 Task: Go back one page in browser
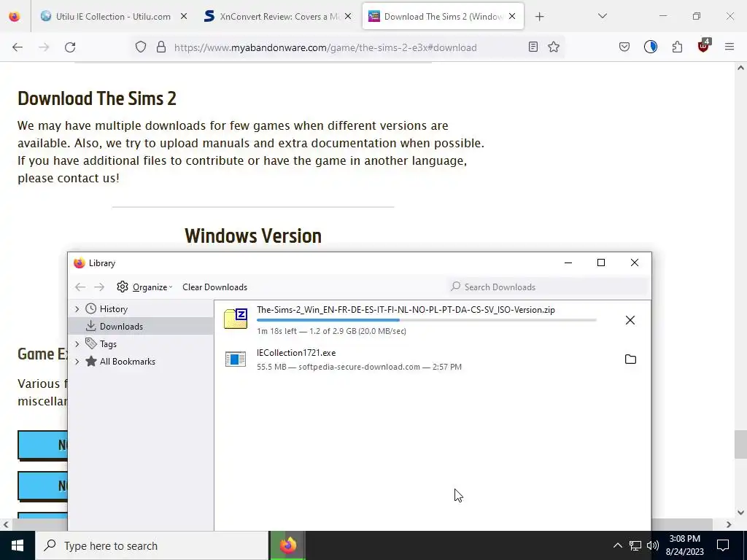click(x=18, y=47)
